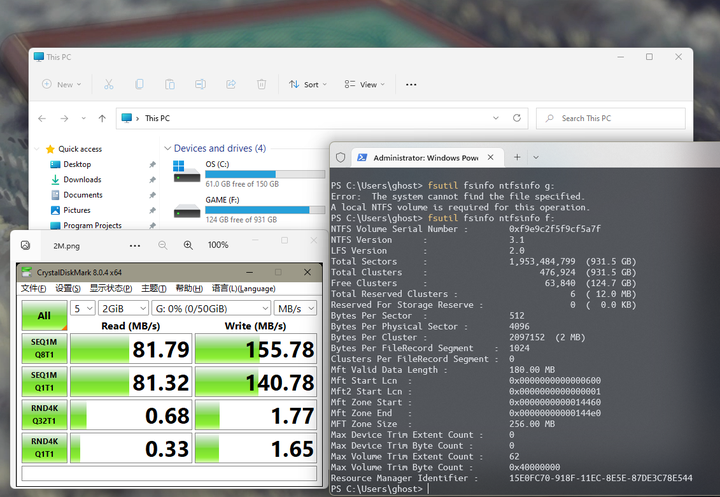Open the Terminal profile dropdown arrow

click(x=536, y=158)
